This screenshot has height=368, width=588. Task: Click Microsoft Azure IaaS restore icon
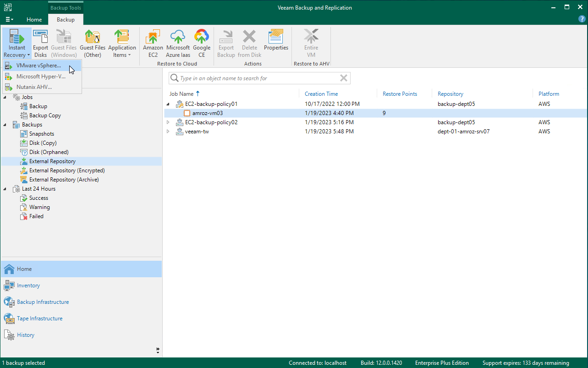click(178, 43)
